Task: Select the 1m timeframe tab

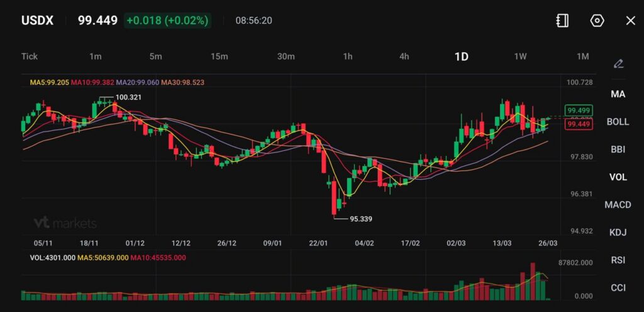Action: [x=95, y=57]
